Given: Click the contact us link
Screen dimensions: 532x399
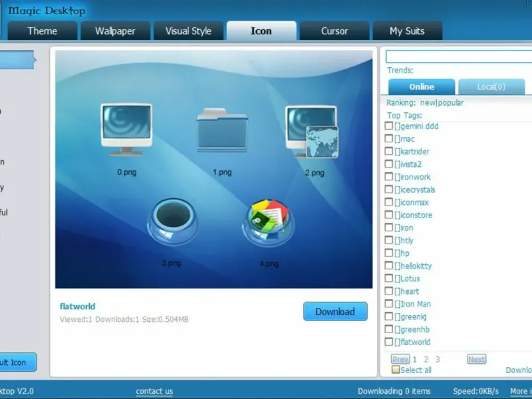Looking at the screenshot, I should (x=154, y=391).
